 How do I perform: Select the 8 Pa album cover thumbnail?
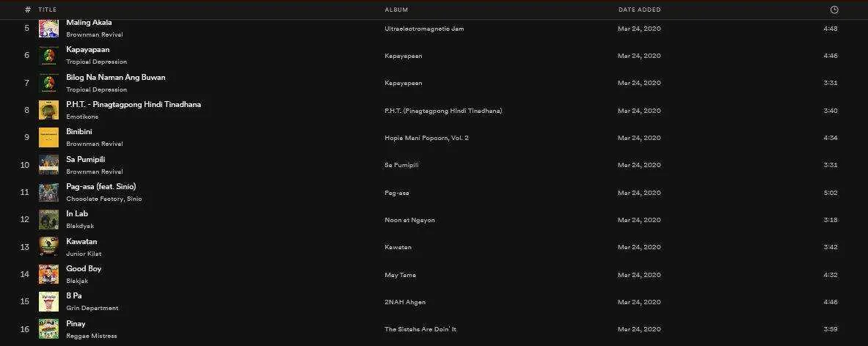(x=48, y=302)
